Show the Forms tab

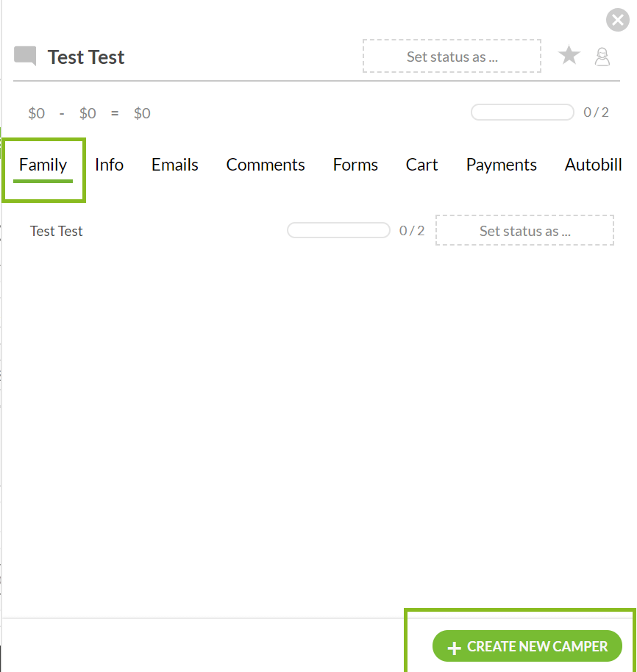click(x=355, y=165)
